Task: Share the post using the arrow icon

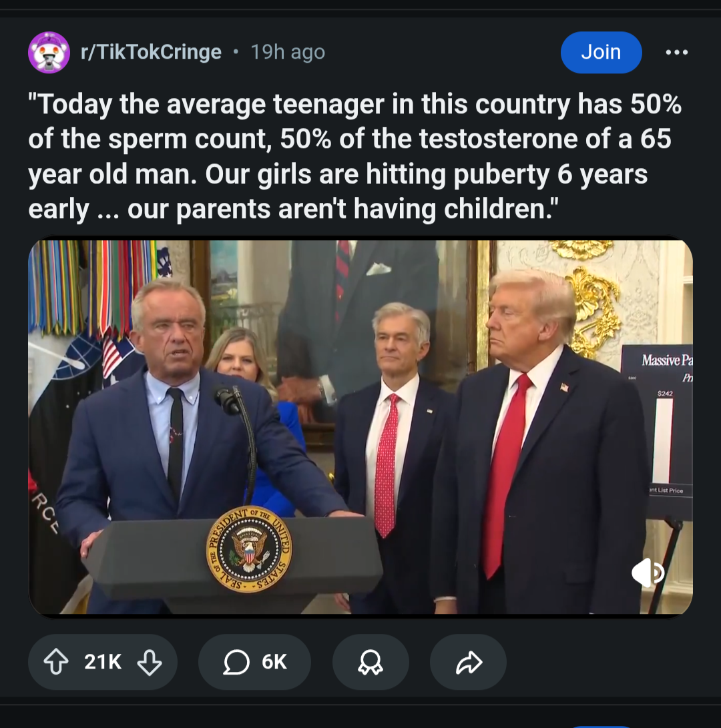Action: (468, 661)
